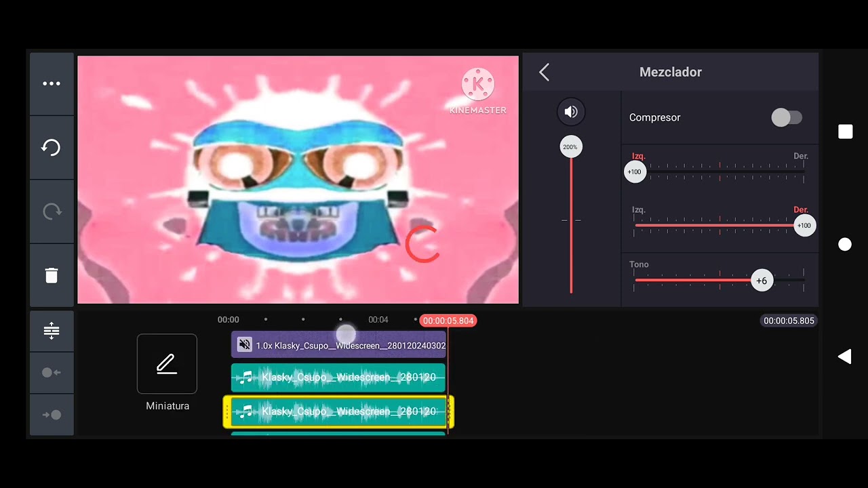
Task: Expand the timeline tracks view
Action: [x=52, y=331]
